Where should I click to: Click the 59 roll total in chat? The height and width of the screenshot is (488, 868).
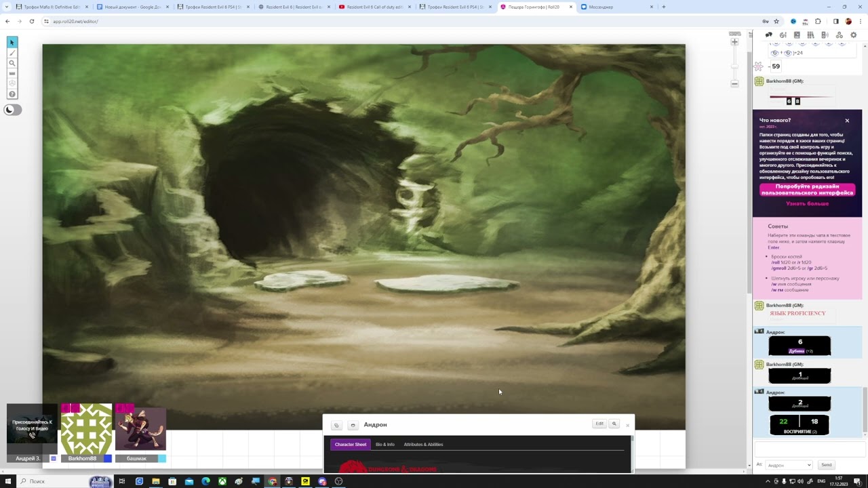(776, 66)
